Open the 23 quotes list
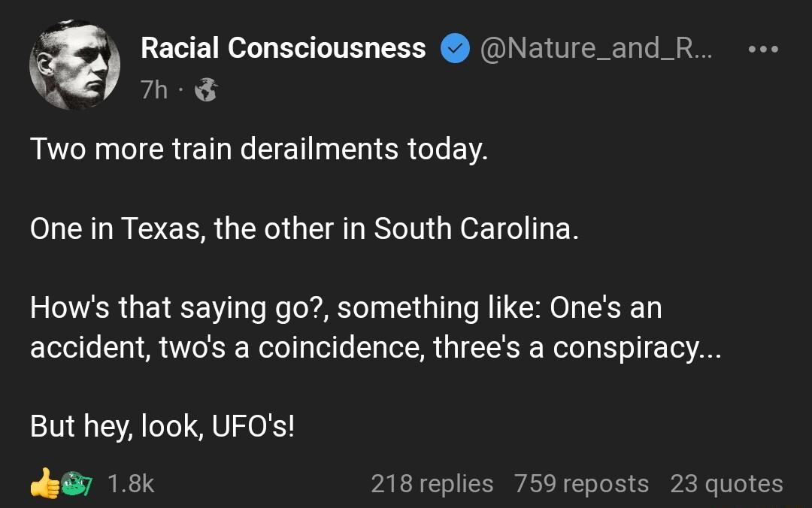Screen dimensions: 812x508 pos(728,484)
